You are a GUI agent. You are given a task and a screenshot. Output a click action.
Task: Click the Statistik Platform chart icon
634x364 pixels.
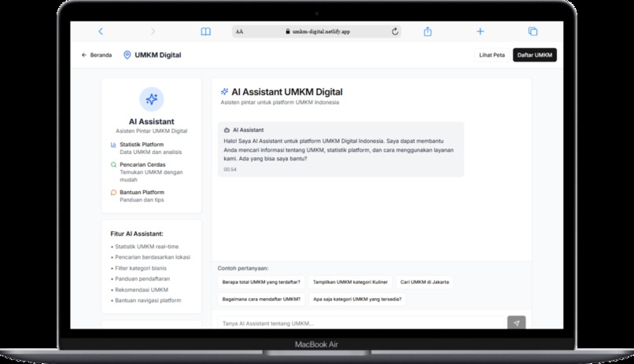click(x=113, y=145)
